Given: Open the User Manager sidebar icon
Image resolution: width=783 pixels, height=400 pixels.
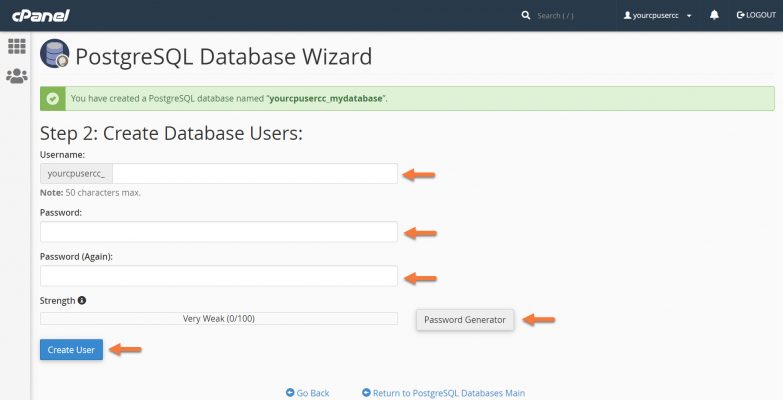Looking at the screenshot, I should (16, 75).
